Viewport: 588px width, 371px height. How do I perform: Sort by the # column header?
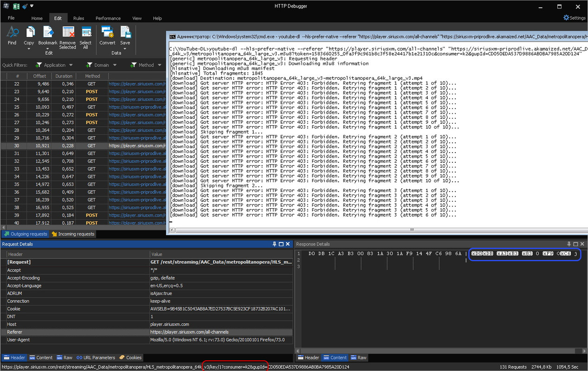click(x=18, y=76)
